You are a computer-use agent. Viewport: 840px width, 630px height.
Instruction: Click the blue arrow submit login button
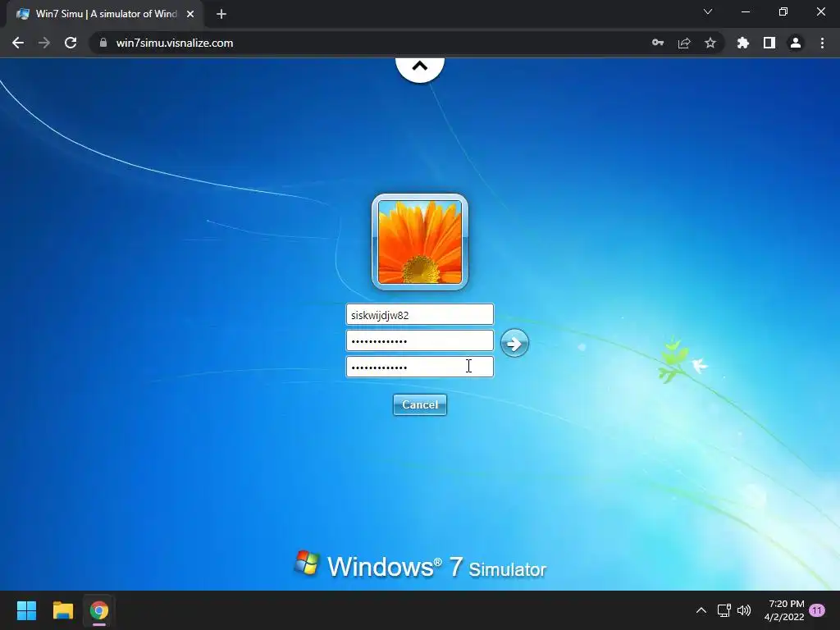tap(514, 344)
